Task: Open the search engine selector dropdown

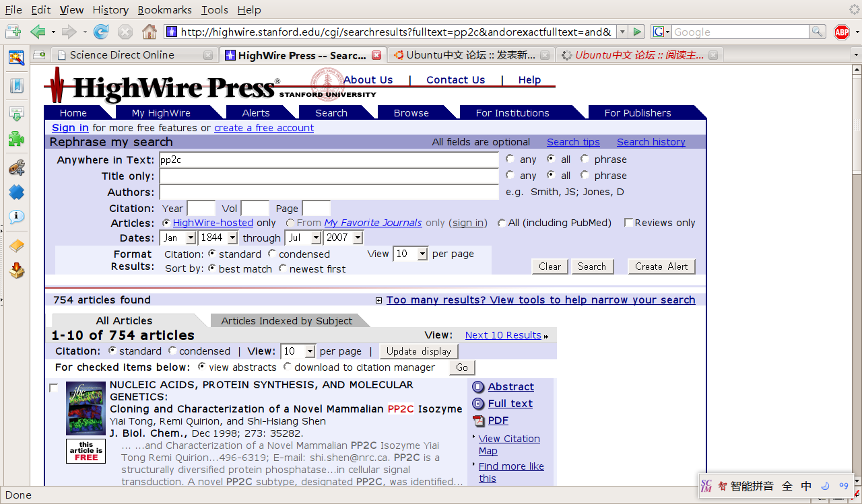Action: tap(661, 32)
